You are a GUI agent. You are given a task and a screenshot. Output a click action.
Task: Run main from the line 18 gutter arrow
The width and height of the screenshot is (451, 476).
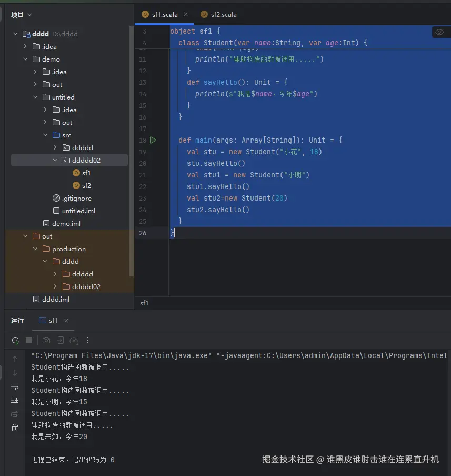click(153, 140)
